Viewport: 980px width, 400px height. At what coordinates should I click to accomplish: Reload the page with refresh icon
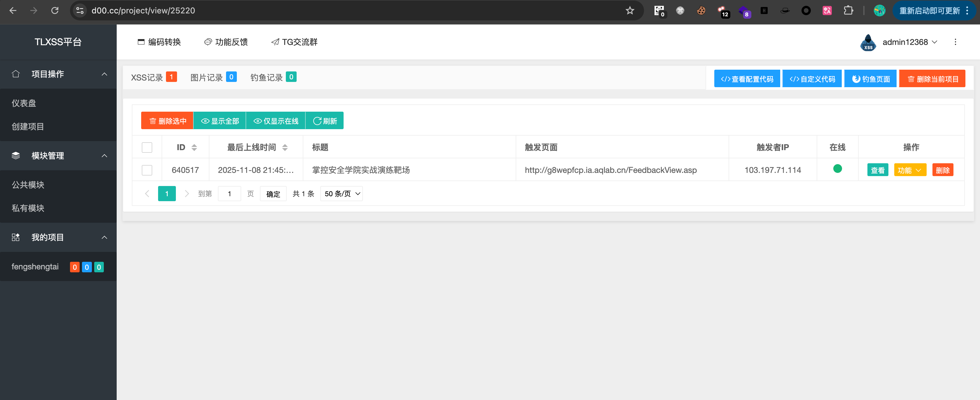[55, 11]
